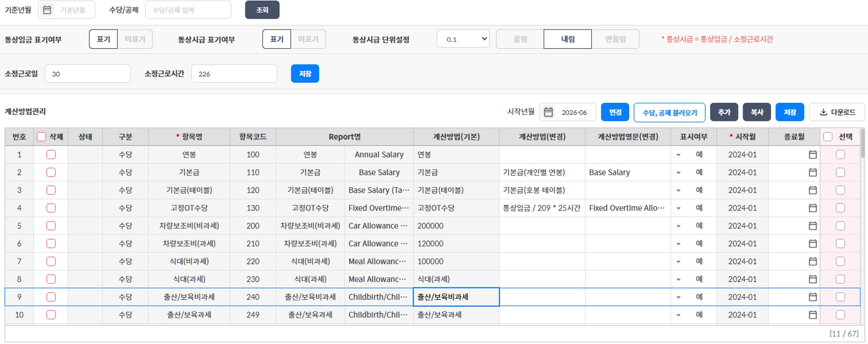Click the 계산방법(변경) column header
This screenshot has height=344, width=868.
click(542, 137)
